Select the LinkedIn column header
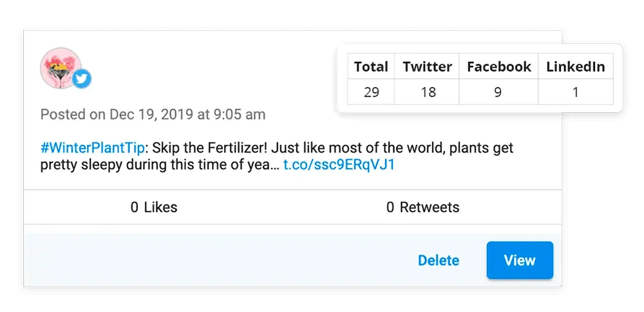644x312 pixels. (575, 67)
